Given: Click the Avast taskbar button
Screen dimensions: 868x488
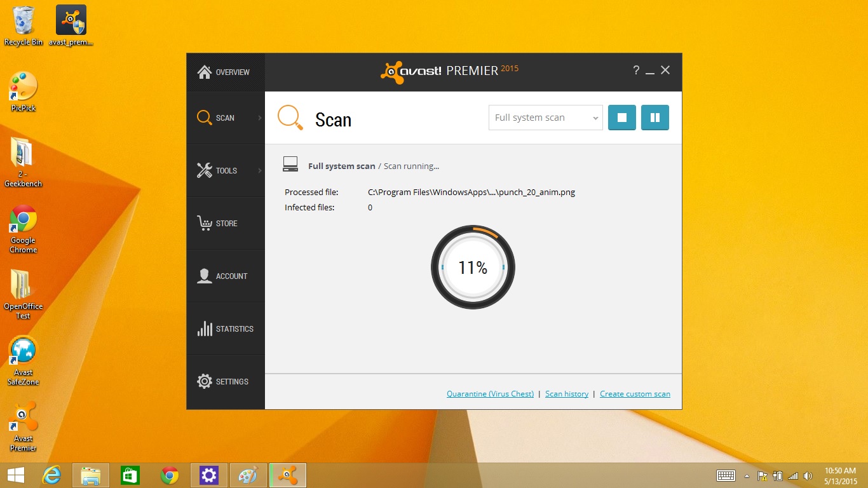Looking at the screenshot, I should pos(288,475).
